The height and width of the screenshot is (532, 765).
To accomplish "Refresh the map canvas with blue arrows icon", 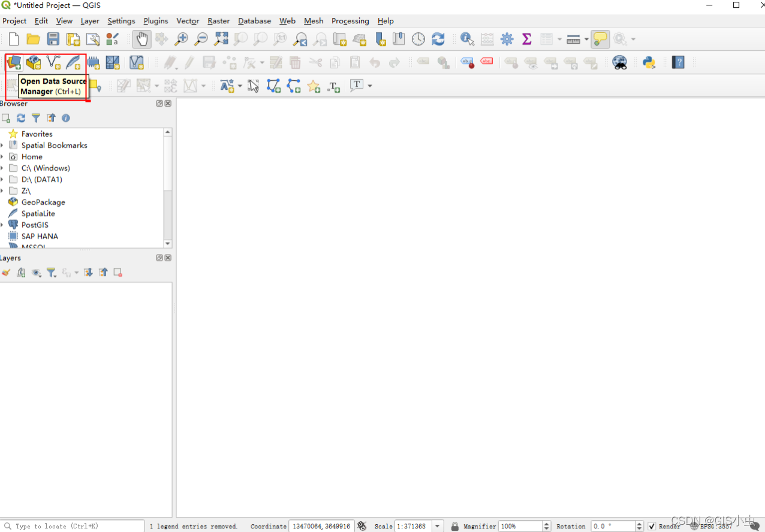I will pos(438,40).
